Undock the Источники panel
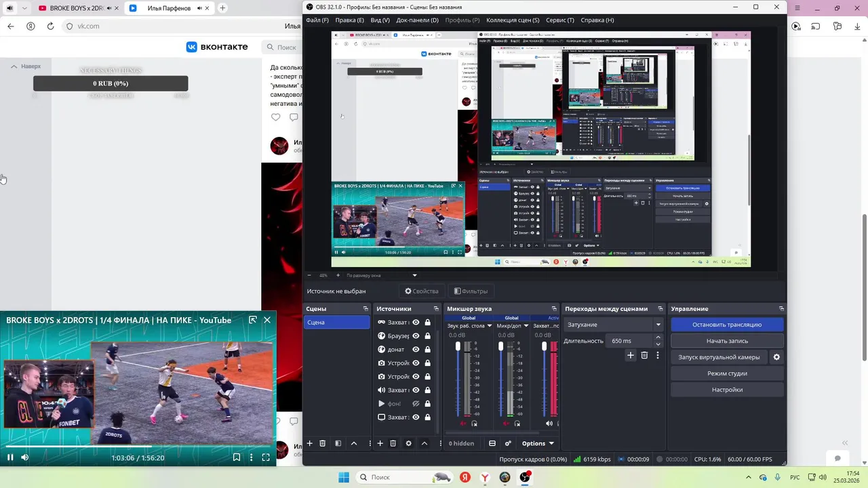The height and width of the screenshot is (488, 868). point(436,308)
